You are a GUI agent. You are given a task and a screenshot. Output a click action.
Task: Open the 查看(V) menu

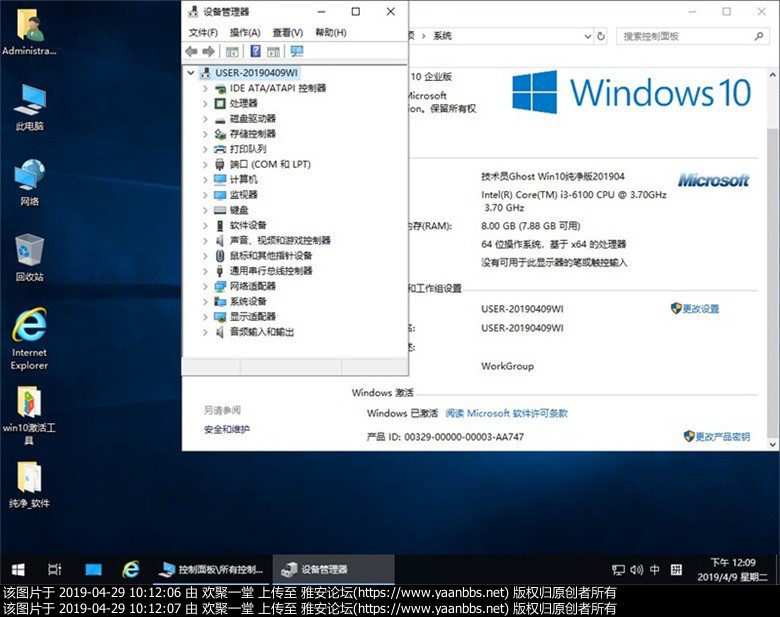pos(288,32)
